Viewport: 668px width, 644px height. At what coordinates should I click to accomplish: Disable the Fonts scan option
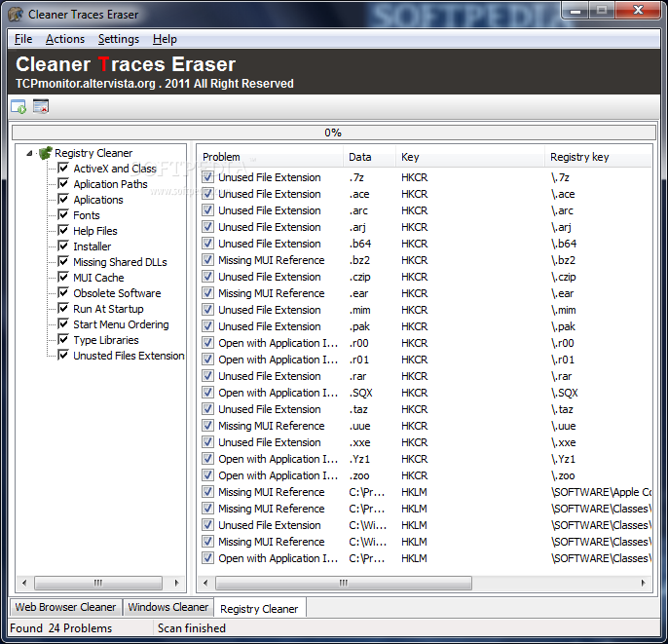(x=63, y=214)
